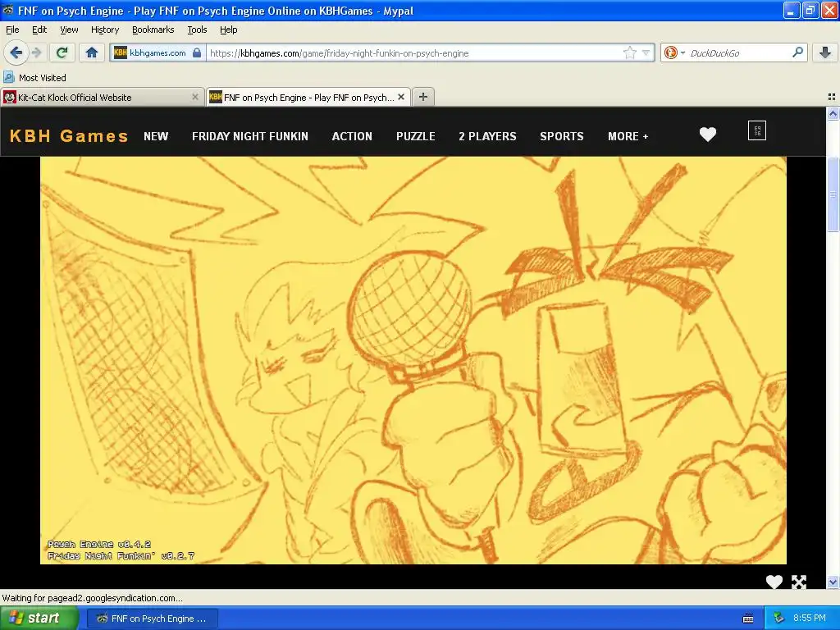Reload the current page
840x630 pixels.
[62, 52]
